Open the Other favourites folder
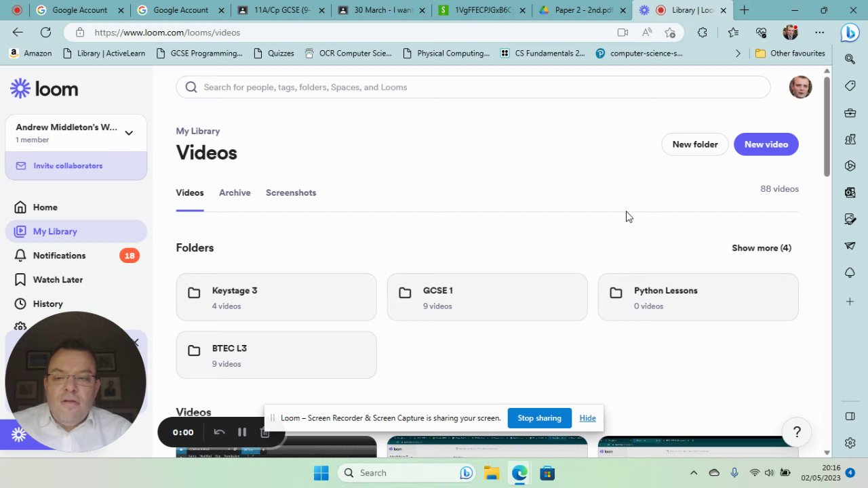This screenshot has width=868, height=488. click(790, 54)
